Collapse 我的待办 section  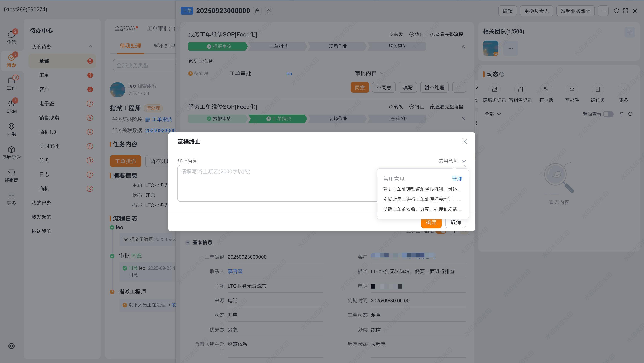tap(90, 46)
